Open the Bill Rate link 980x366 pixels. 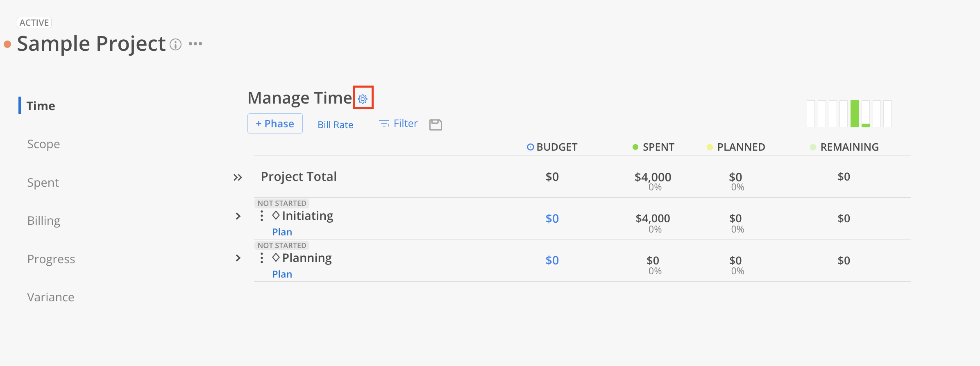(335, 125)
